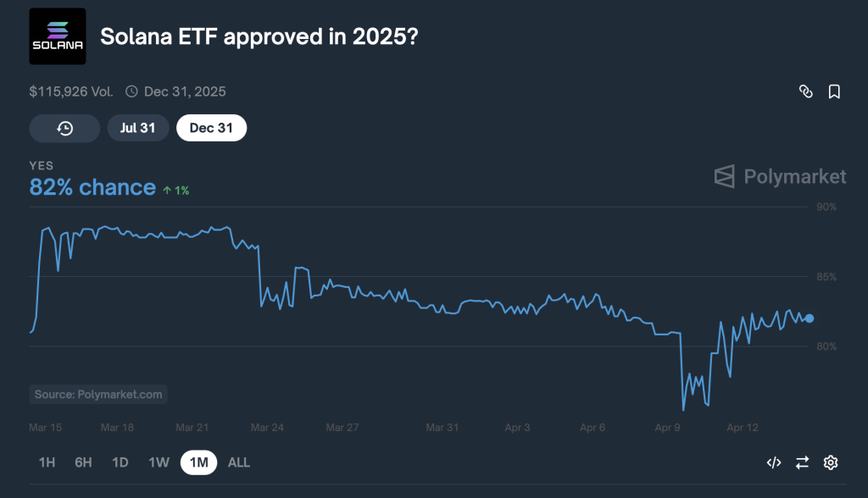Switch chart to 1D range
Screen dimensions: 868x498
tap(120, 462)
